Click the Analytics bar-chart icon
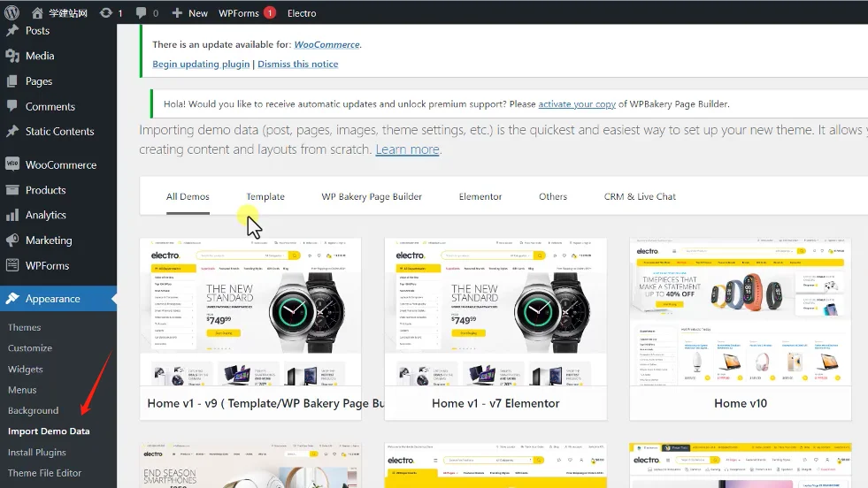The height and width of the screenshot is (488, 868). [x=12, y=215]
